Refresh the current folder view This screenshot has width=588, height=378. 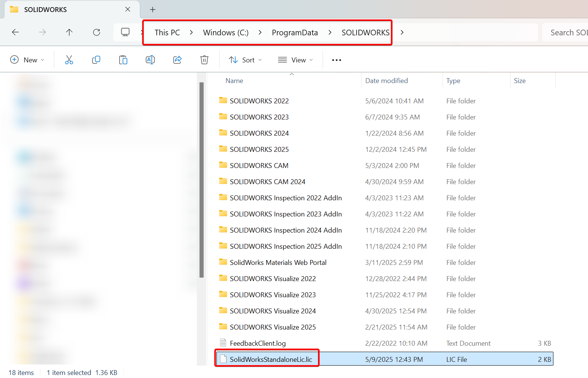97,32
